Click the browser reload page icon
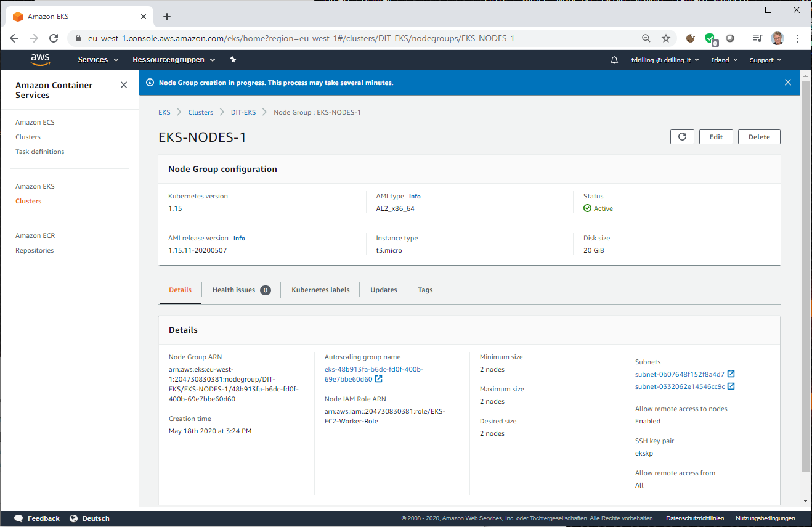812x527 pixels. (54, 38)
